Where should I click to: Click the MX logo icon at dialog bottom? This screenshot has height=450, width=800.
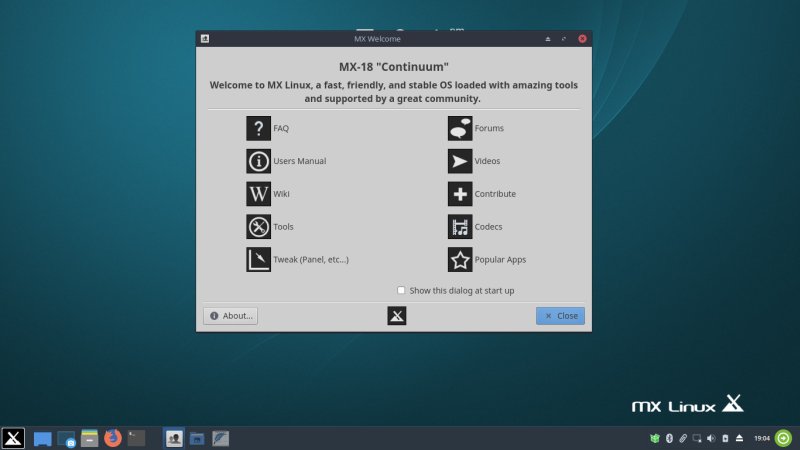coord(396,316)
